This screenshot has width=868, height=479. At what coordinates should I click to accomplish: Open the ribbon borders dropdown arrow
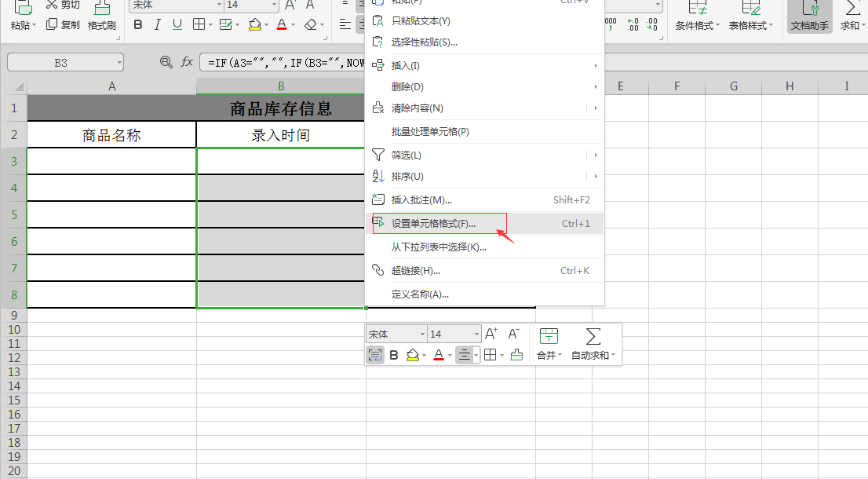210,25
